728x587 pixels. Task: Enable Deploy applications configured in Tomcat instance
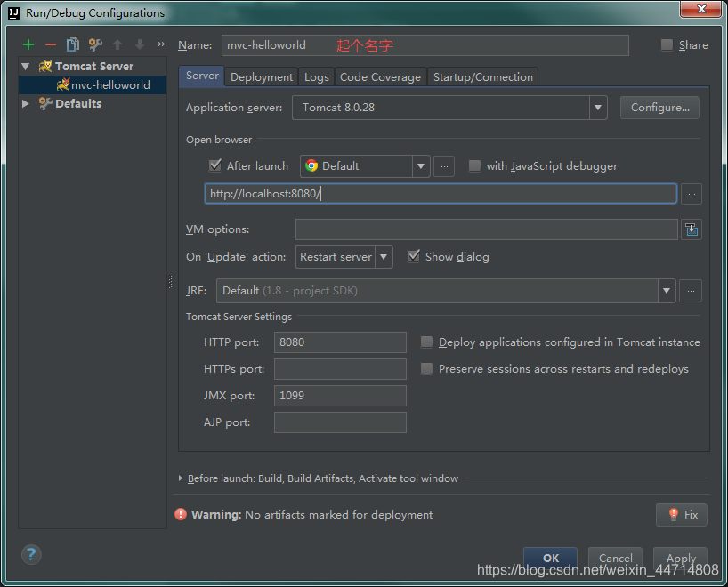pos(426,342)
